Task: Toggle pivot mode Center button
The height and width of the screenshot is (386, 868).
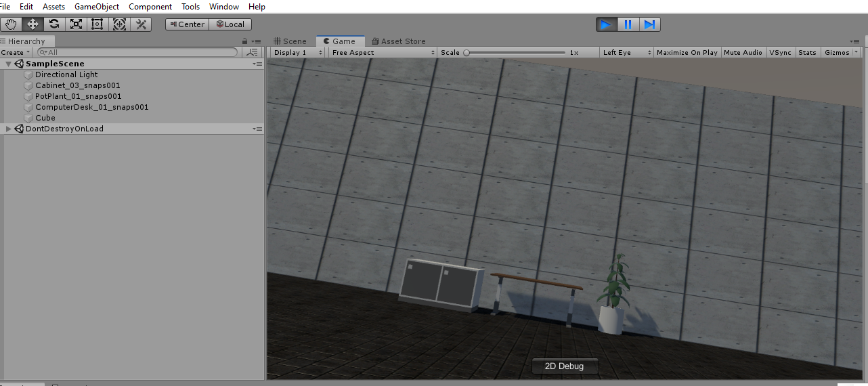Action: pos(187,24)
